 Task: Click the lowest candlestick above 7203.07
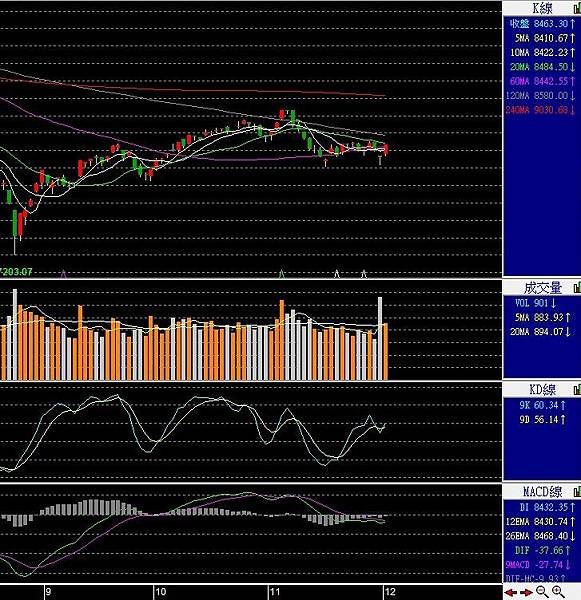(x=15, y=232)
